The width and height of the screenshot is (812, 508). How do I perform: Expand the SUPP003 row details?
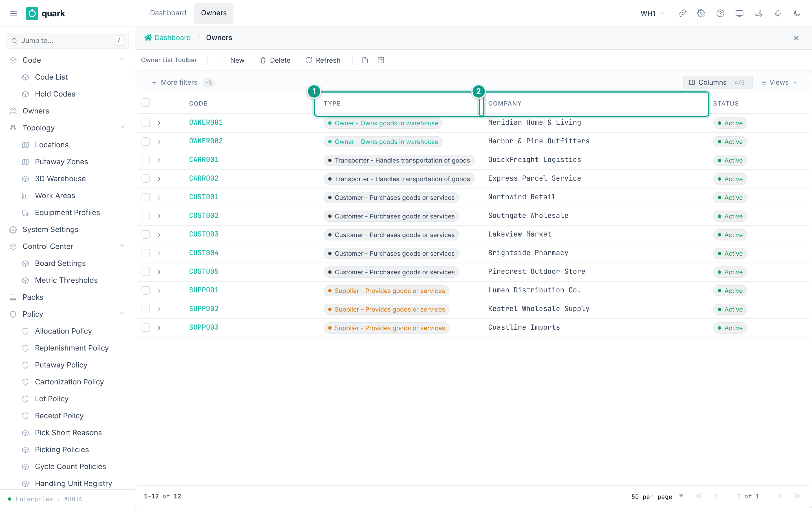point(159,328)
